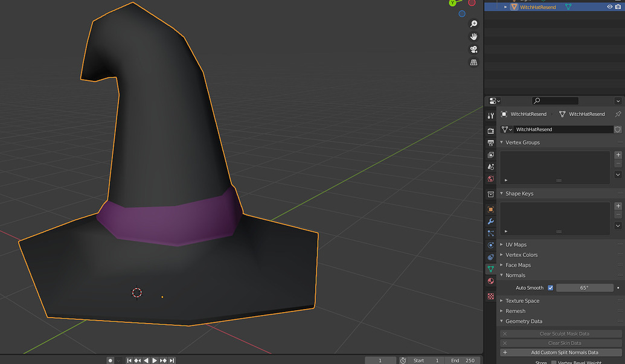
Task: Expand WitchHatResend in the outliner tree
Action: 505,7
